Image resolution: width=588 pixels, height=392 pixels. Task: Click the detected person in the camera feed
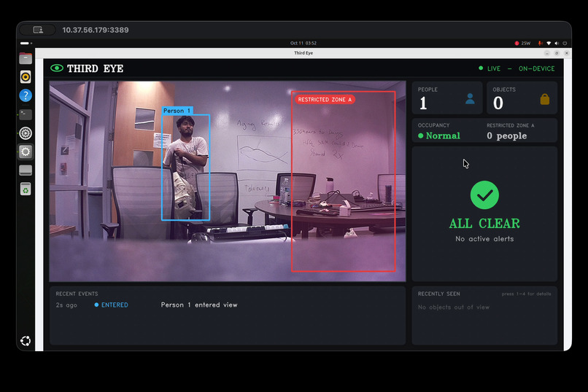click(185, 168)
